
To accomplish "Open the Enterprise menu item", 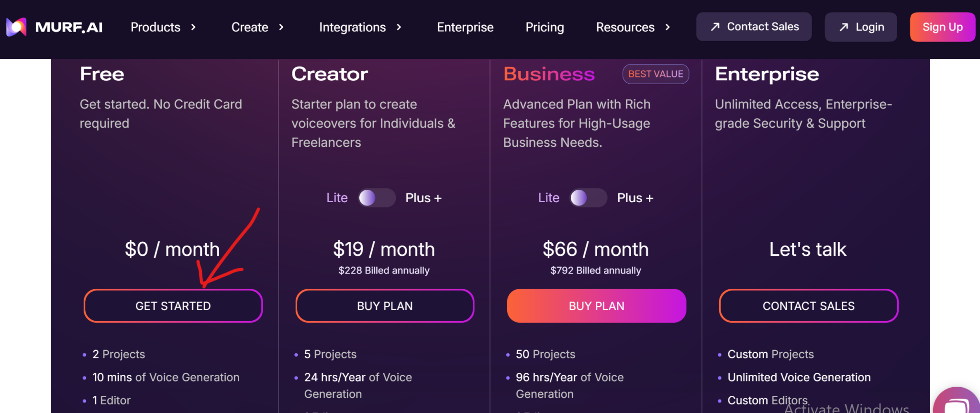I will [x=465, y=27].
